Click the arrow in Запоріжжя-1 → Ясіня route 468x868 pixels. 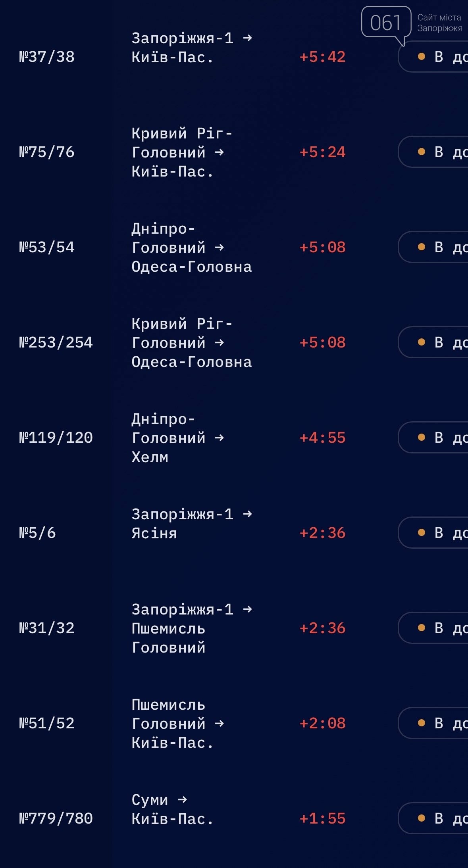(247, 514)
